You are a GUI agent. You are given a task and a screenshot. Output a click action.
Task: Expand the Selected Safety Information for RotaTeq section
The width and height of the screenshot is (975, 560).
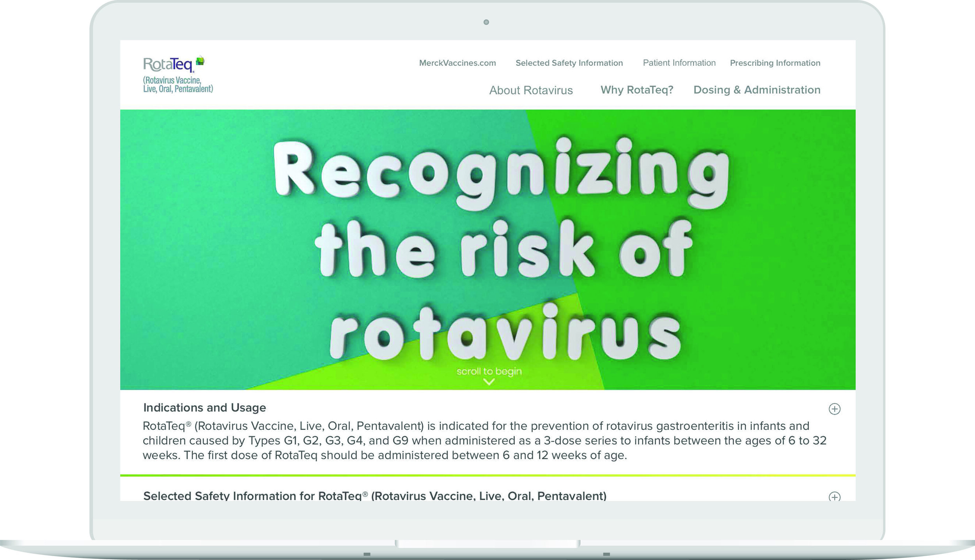pos(834,496)
